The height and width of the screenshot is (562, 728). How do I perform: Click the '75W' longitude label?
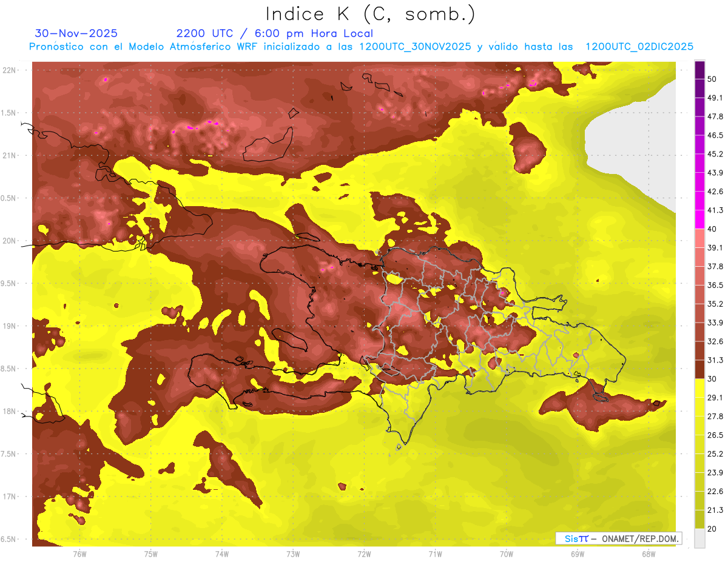tap(151, 554)
